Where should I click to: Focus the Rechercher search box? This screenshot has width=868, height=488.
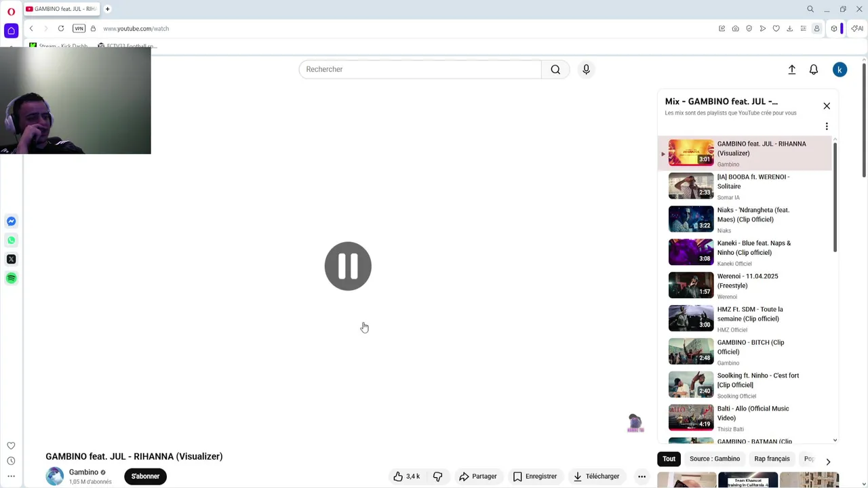coord(420,69)
